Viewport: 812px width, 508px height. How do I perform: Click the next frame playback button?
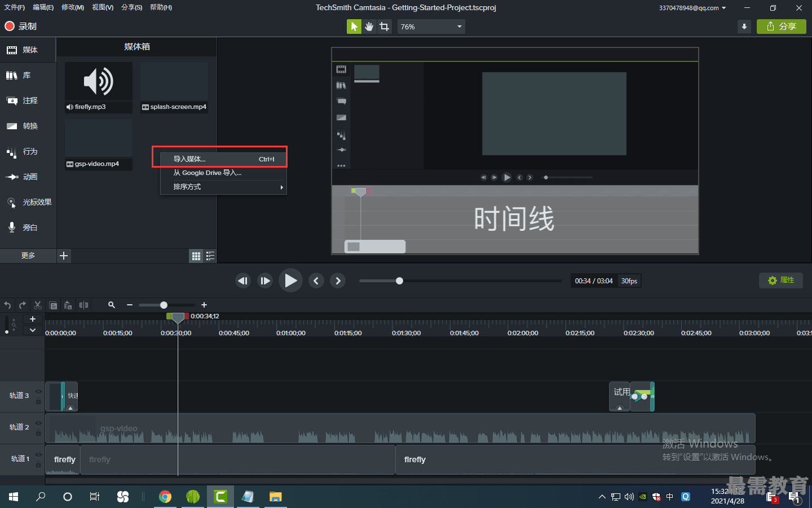point(265,281)
